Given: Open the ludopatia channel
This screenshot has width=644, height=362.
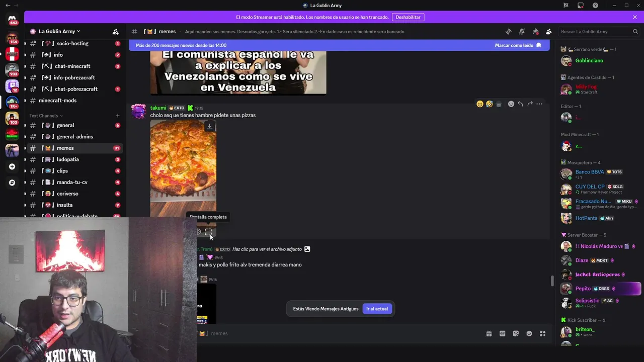Looking at the screenshot, I should [x=74, y=159].
